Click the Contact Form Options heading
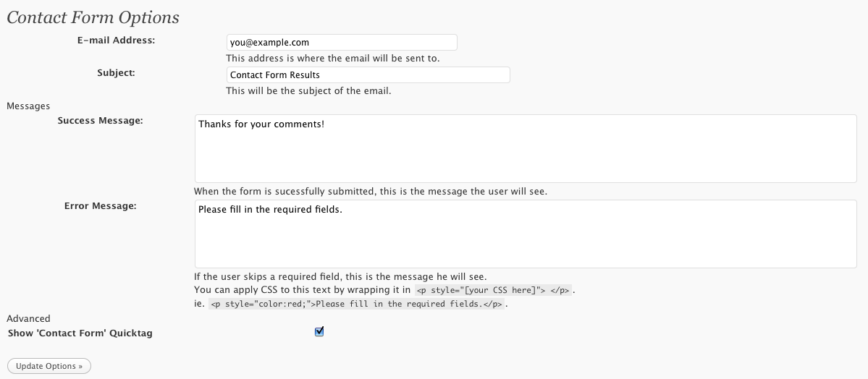868x379 pixels. click(93, 17)
